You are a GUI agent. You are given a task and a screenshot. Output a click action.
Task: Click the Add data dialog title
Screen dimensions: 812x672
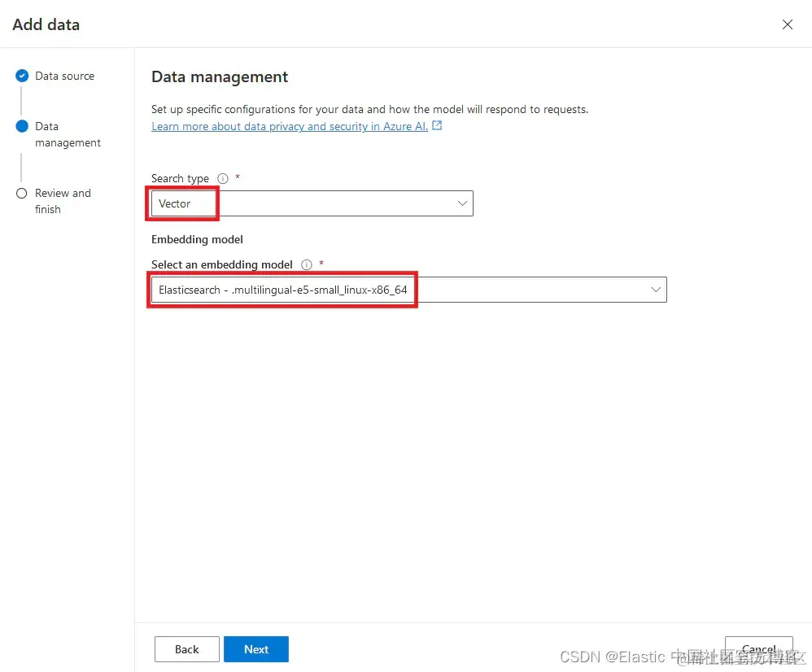tap(46, 25)
